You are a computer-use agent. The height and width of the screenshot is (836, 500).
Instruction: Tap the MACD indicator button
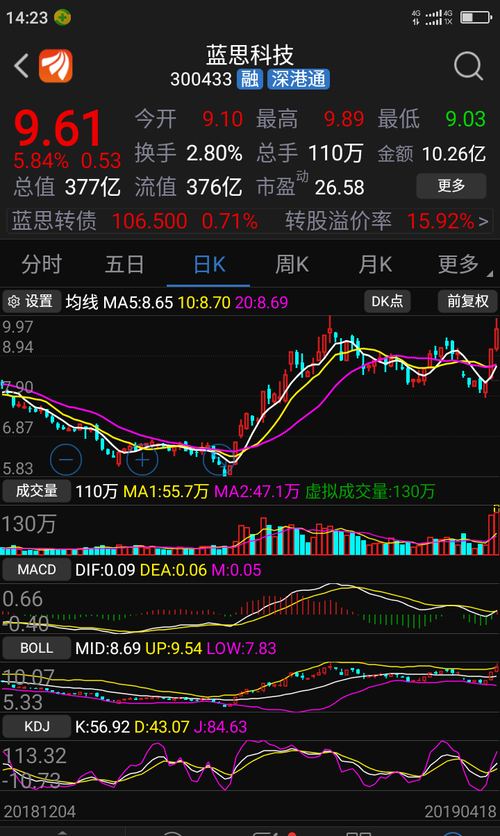(x=36, y=569)
